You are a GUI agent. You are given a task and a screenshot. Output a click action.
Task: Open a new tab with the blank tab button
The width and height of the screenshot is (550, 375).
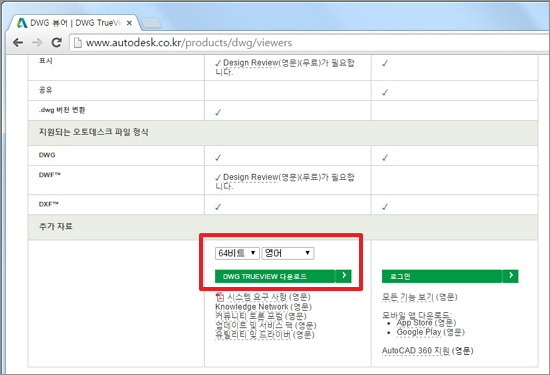pyautogui.click(x=151, y=23)
